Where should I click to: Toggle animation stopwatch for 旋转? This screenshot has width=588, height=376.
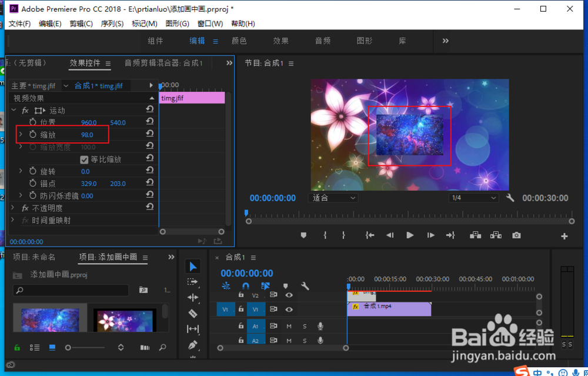click(x=33, y=171)
